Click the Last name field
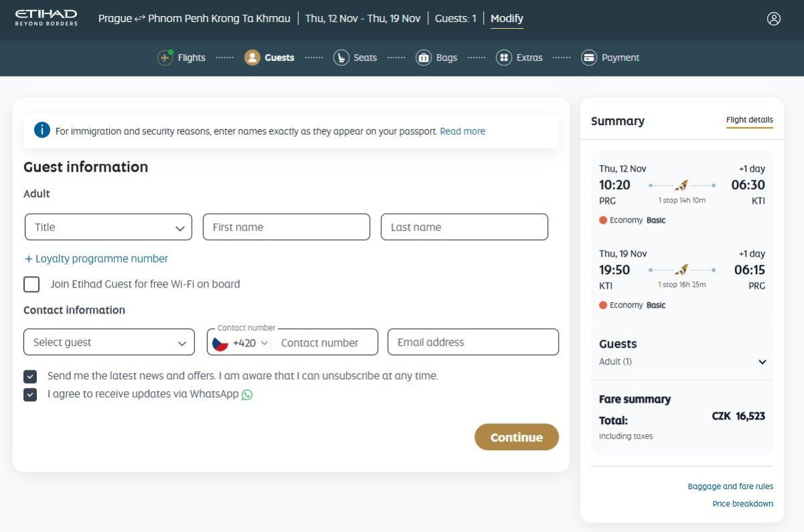Viewport: 804px width, 532px height. [464, 227]
